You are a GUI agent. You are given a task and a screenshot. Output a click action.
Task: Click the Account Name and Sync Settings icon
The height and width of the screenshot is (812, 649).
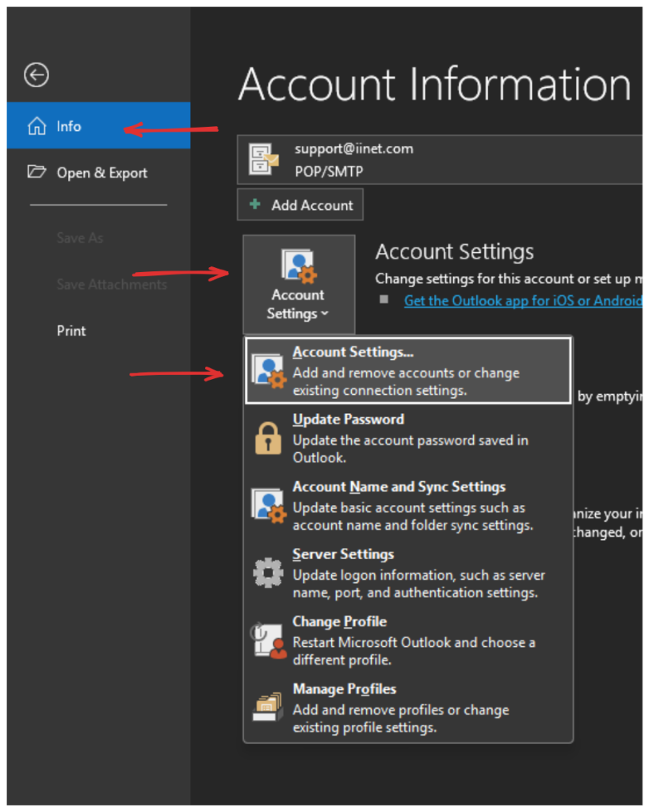click(x=268, y=505)
